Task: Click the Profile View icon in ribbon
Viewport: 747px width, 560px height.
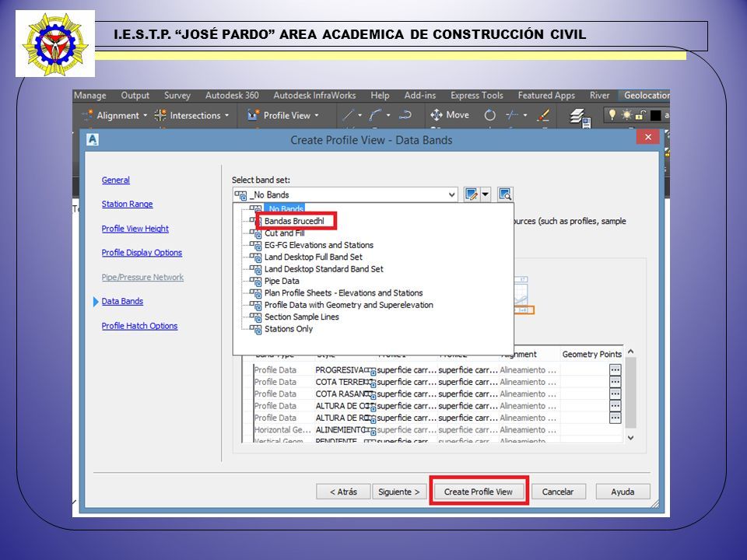Action: 253,115
